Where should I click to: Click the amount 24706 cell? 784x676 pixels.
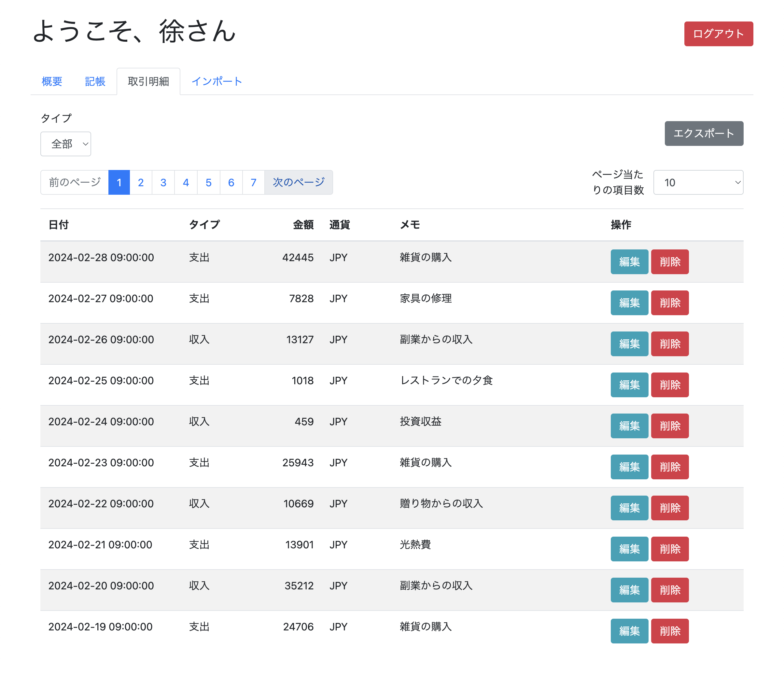point(298,627)
